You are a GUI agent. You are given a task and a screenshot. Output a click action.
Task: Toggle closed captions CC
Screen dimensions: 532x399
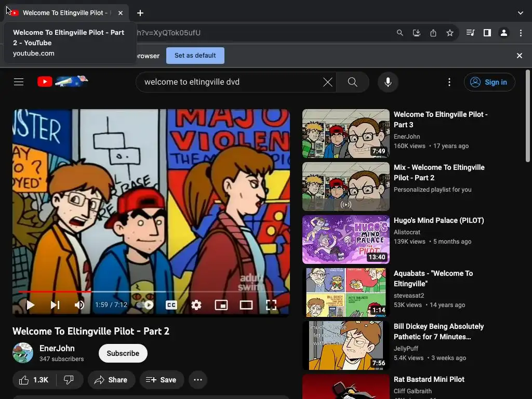[171, 305]
